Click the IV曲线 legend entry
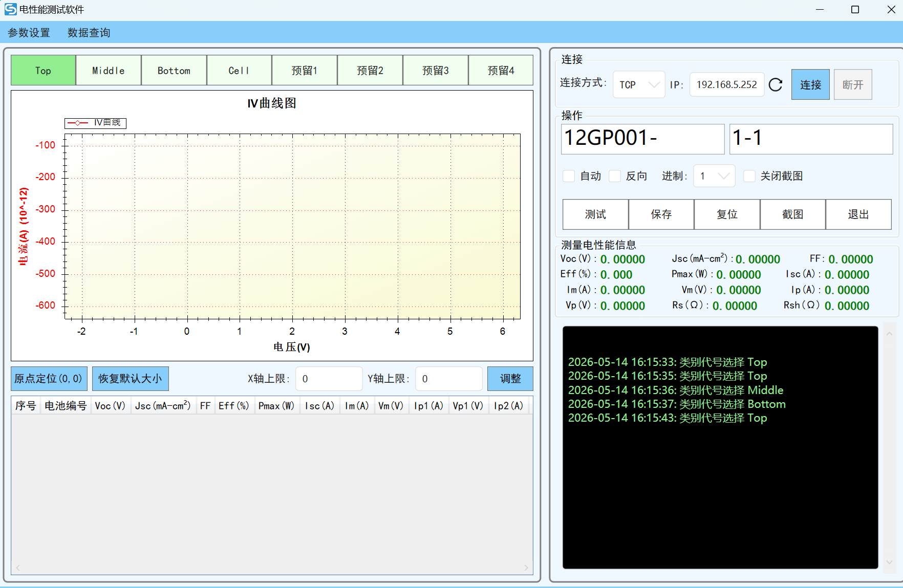Viewport: 903px width, 588px height. 95,123
